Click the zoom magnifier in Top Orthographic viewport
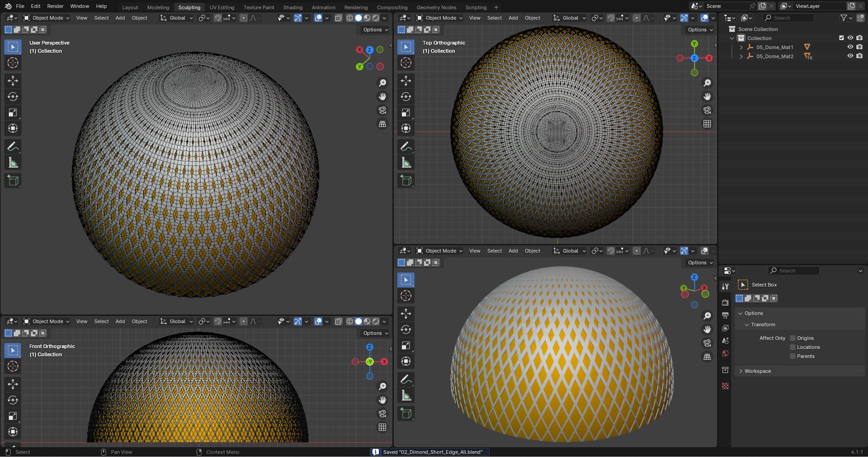This screenshot has height=457, width=868. coord(707,83)
